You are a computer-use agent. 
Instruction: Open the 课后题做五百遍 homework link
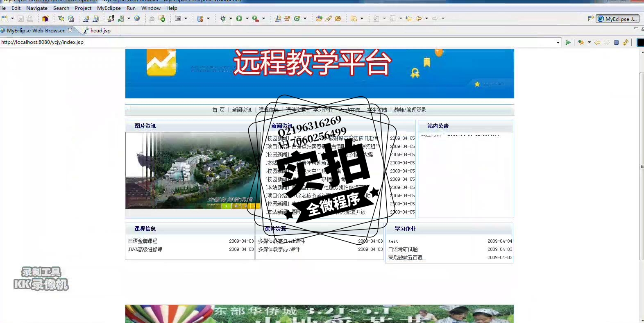click(405, 257)
